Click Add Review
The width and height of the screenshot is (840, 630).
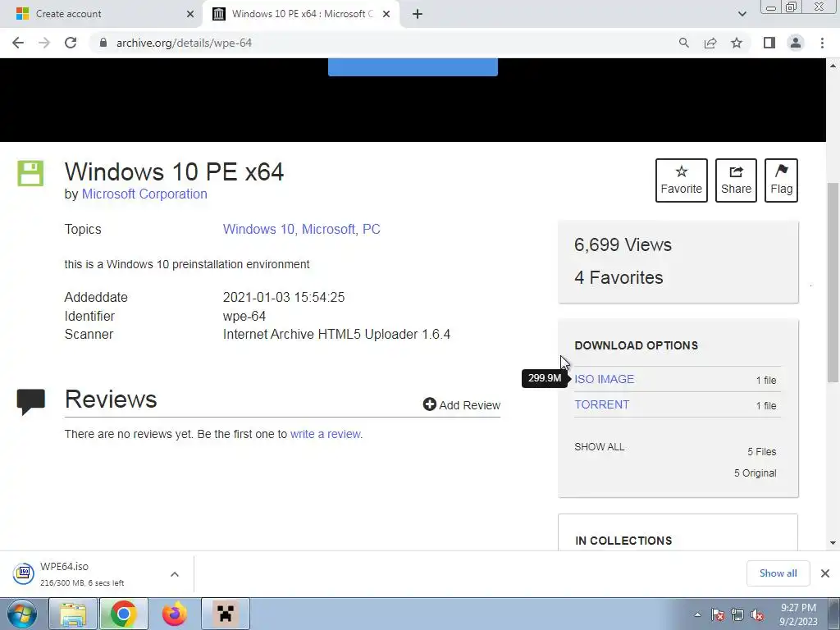(462, 405)
